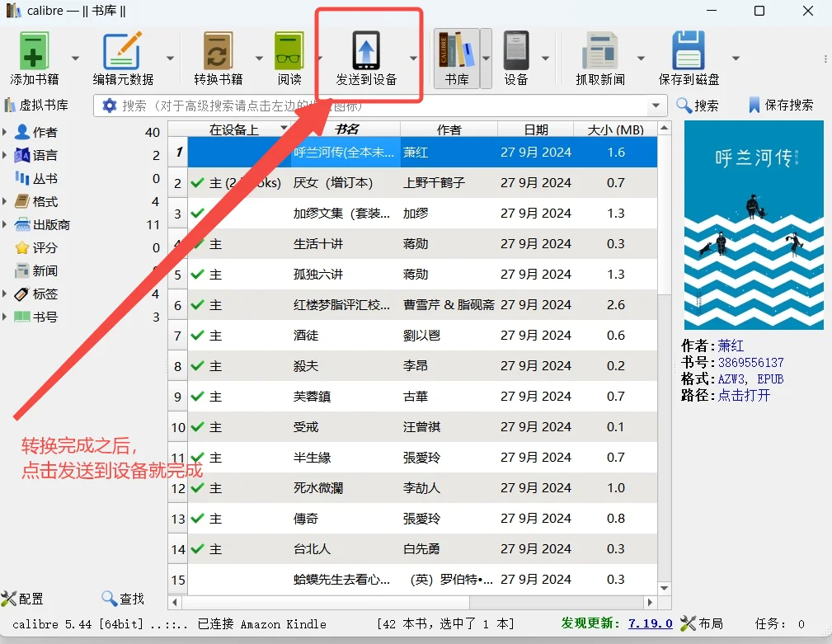
Task: Expand the Tags (标签) category
Action: (x=5, y=294)
